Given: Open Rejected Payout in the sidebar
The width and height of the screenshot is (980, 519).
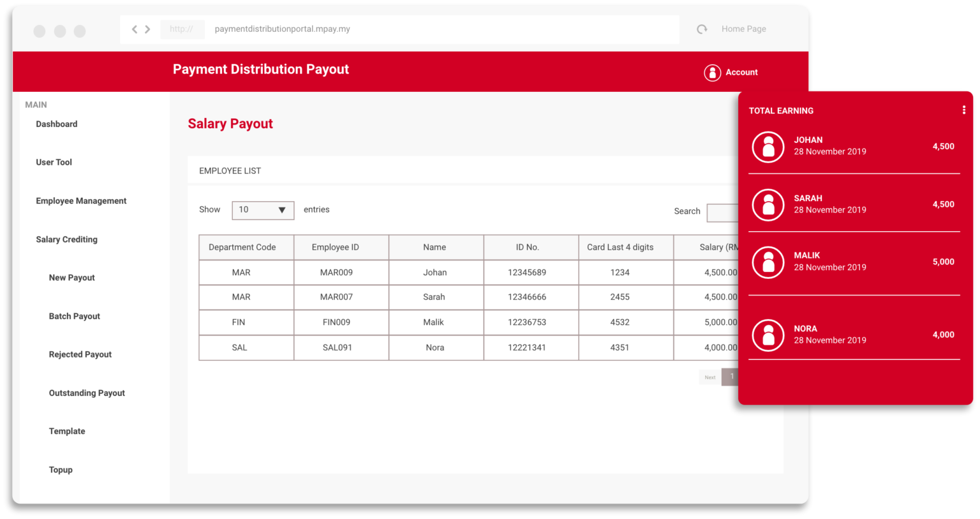Looking at the screenshot, I should pyautogui.click(x=80, y=354).
